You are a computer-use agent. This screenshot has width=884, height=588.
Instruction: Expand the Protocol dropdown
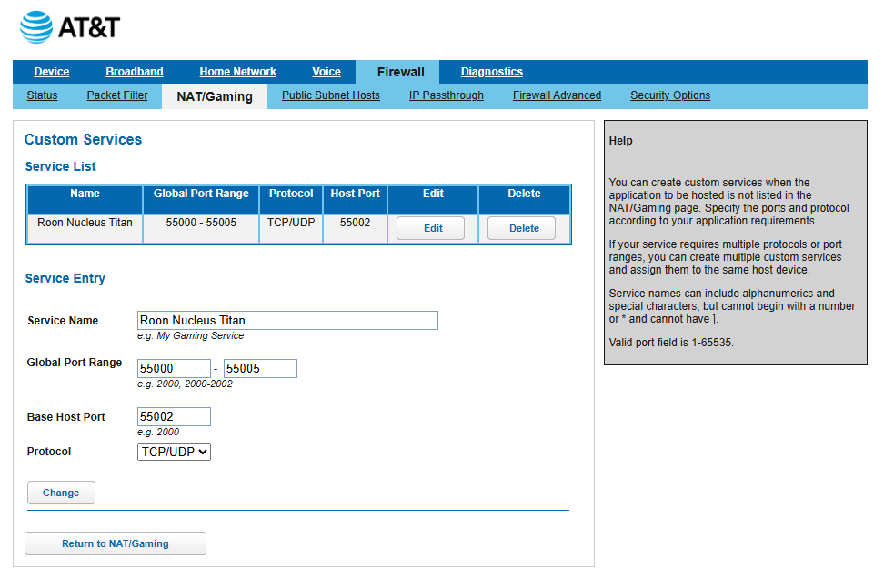[x=174, y=452]
